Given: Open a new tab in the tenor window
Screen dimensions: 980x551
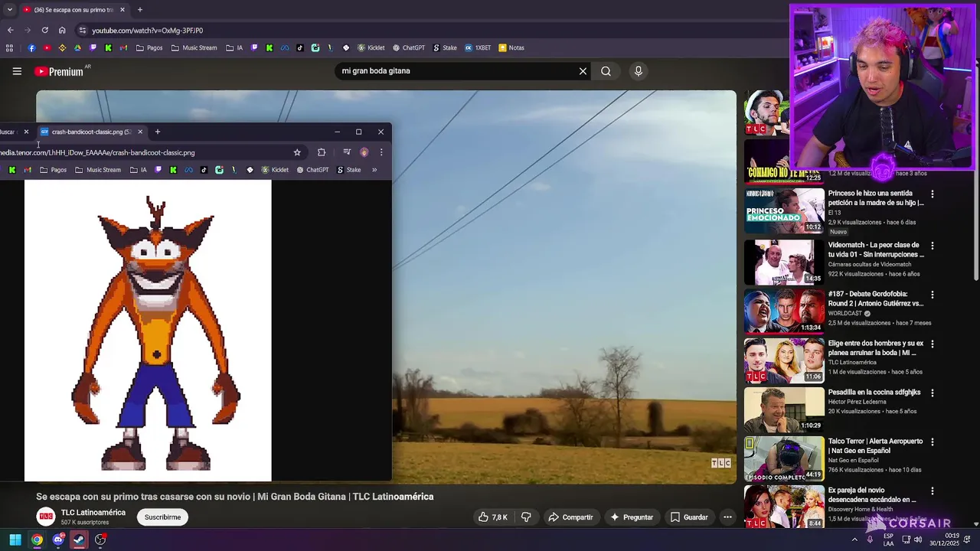Looking at the screenshot, I should coord(158,132).
